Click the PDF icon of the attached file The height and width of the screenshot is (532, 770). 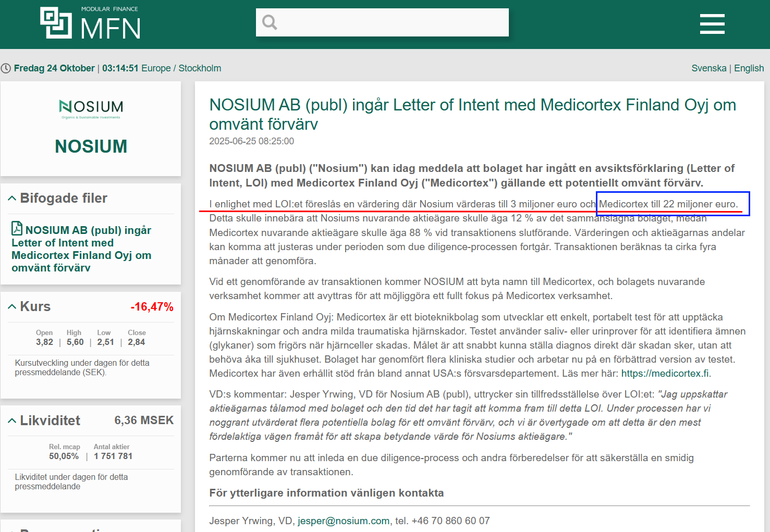point(17,228)
